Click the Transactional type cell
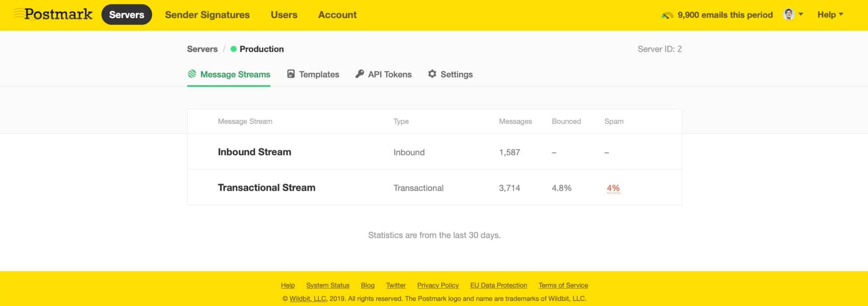868x306 pixels. click(x=418, y=188)
